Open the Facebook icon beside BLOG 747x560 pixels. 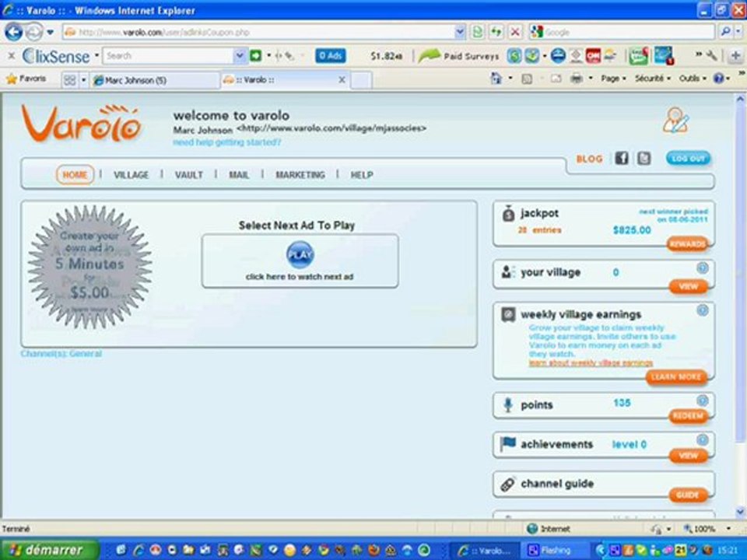click(621, 158)
